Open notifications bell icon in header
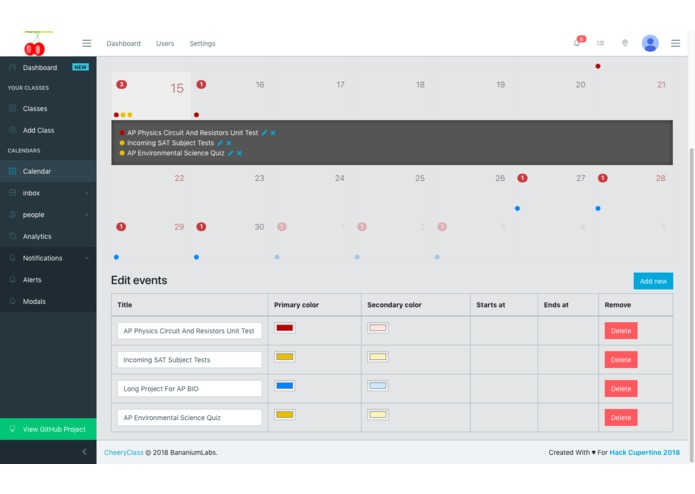 pos(577,43)
